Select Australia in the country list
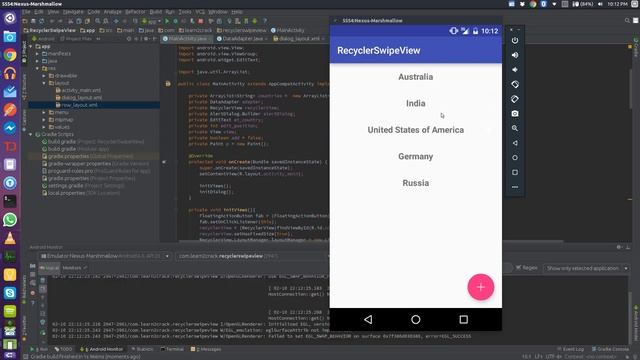The image size is (640, 360). (x=416, y=77)
